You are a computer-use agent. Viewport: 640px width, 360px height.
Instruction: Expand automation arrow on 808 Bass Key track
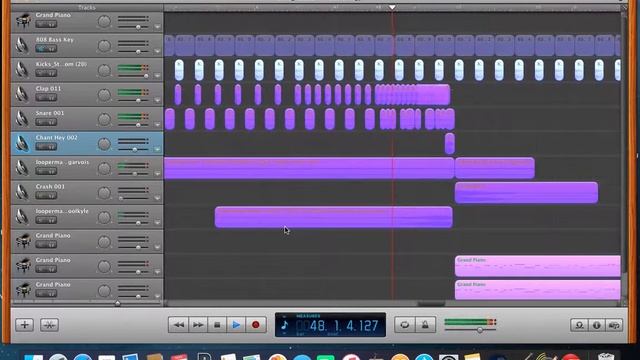(x=157, y=51)
